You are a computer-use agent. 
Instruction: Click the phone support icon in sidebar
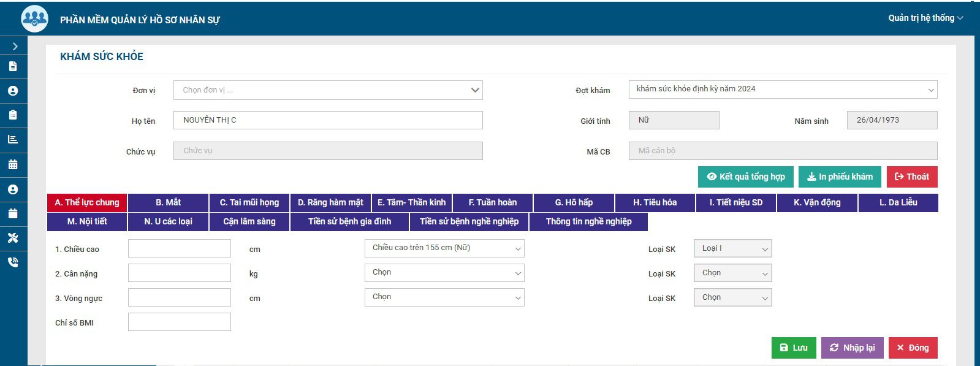point(13,262)
